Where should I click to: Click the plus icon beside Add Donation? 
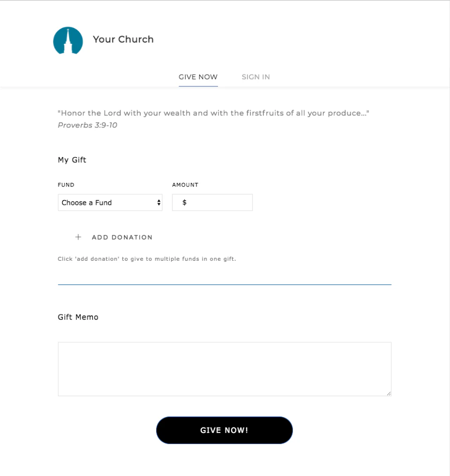pos(78,237)
